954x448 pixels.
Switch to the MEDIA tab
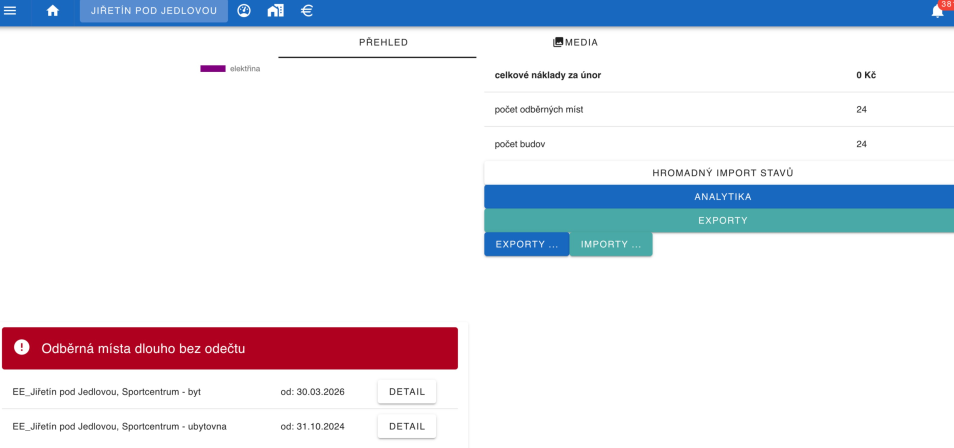[575, 43]
